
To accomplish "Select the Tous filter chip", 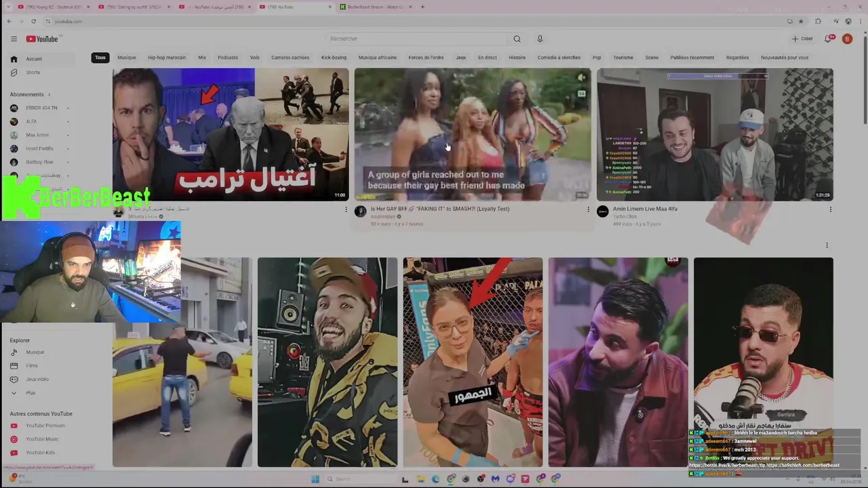I will point(100,58).
